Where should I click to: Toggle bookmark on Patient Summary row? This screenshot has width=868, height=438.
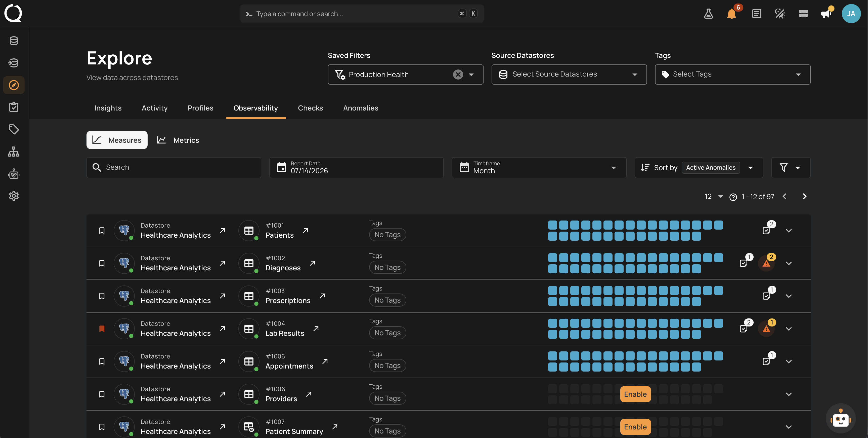tap(101, 427)
